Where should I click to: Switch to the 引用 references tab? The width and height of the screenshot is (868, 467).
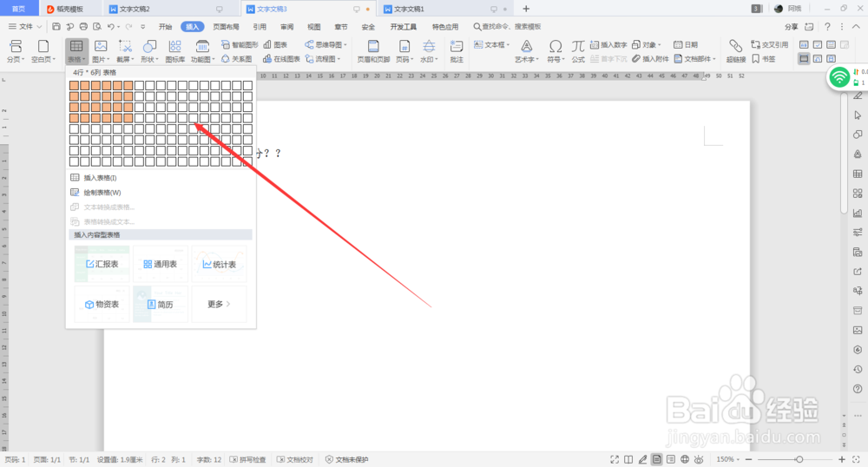[260, 27]
